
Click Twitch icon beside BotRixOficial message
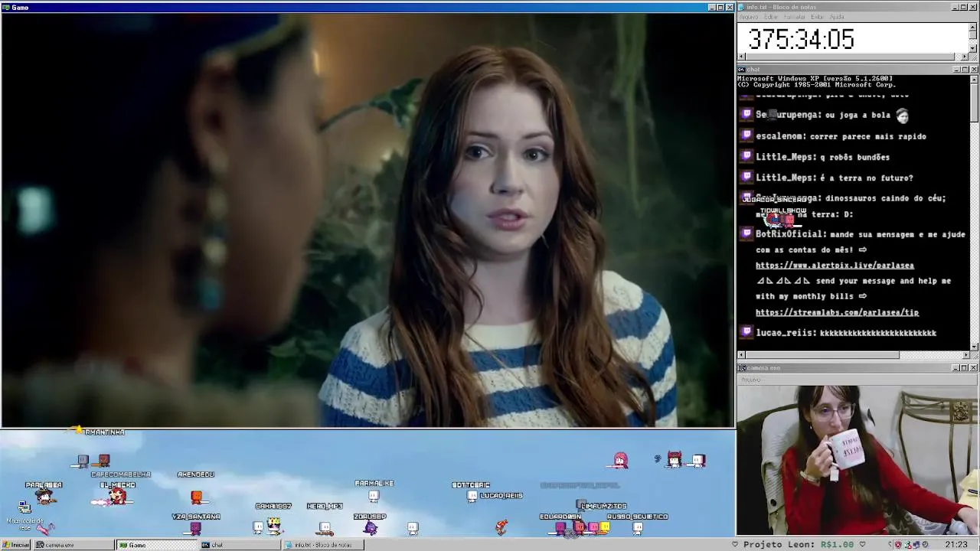[746, 234]
